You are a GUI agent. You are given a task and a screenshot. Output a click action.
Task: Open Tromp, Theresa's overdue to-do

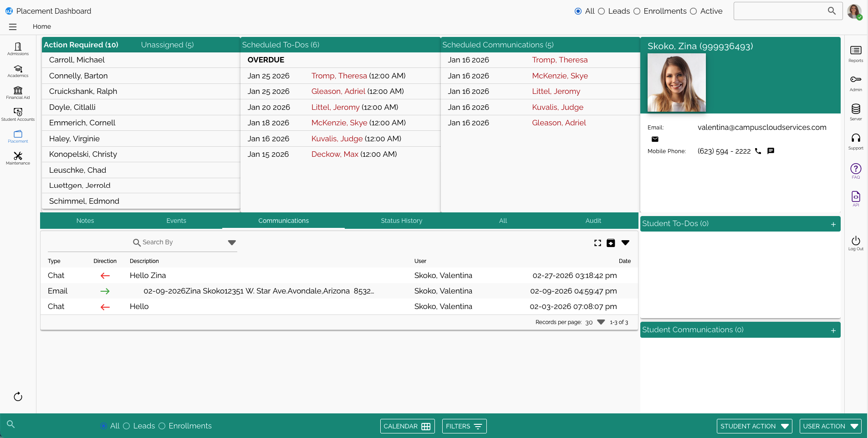[339, 76]
